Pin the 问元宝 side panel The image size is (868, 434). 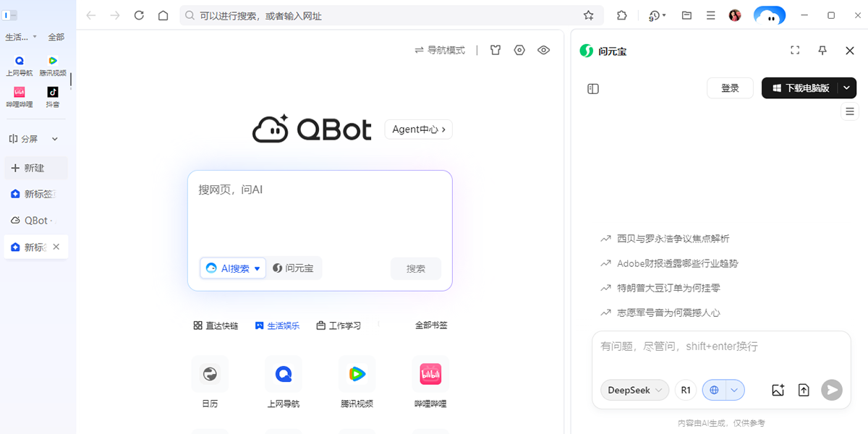click(822, 50)
